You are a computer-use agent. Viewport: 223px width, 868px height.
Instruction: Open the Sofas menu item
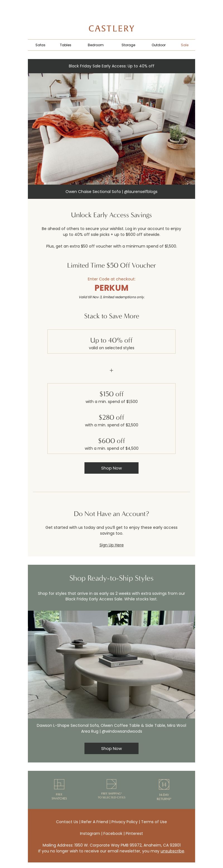pos(40,45)
